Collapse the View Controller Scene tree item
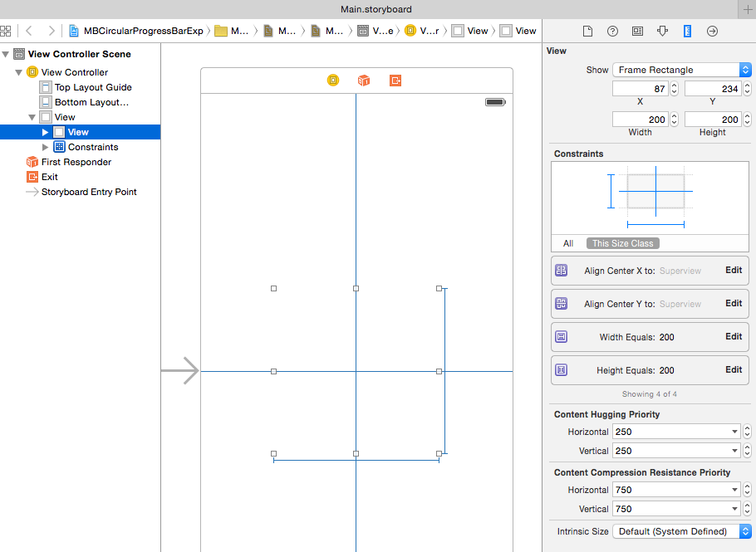The image size is (756, 552). (x=7, y=53)
